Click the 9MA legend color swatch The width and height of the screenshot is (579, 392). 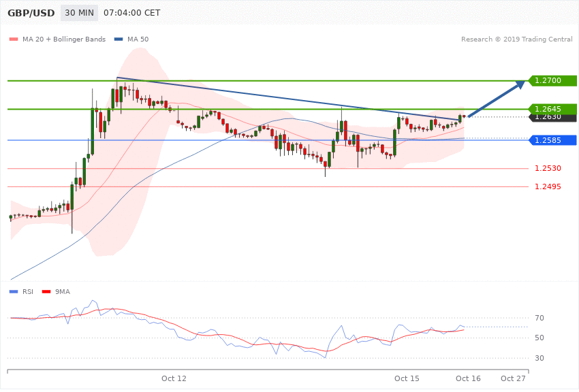tap(46, 292)
